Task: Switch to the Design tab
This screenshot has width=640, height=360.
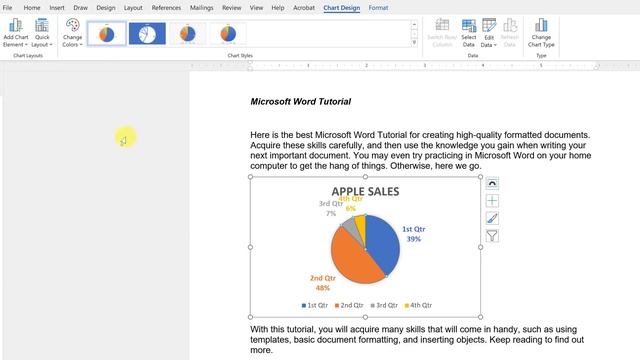Action: [x=106, y=8]
